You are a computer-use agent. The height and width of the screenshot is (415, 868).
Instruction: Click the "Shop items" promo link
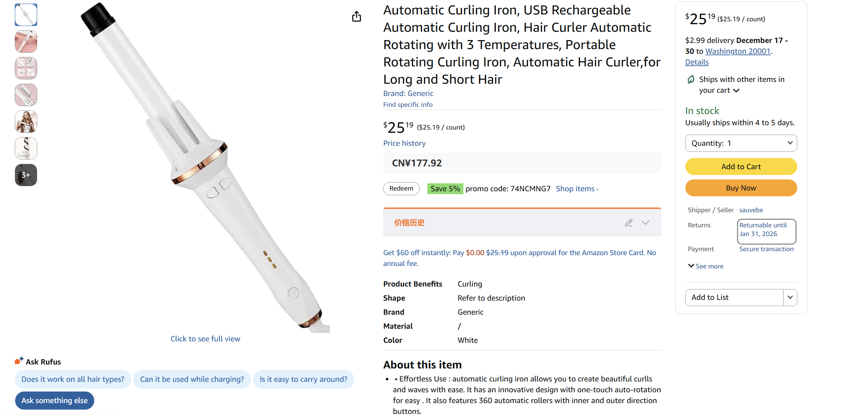576,188
